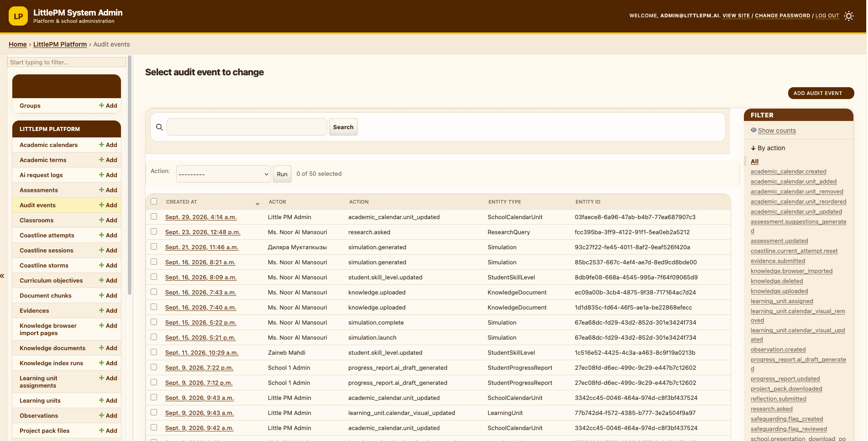Sort by the Created At column arrow

coord(257,204)
